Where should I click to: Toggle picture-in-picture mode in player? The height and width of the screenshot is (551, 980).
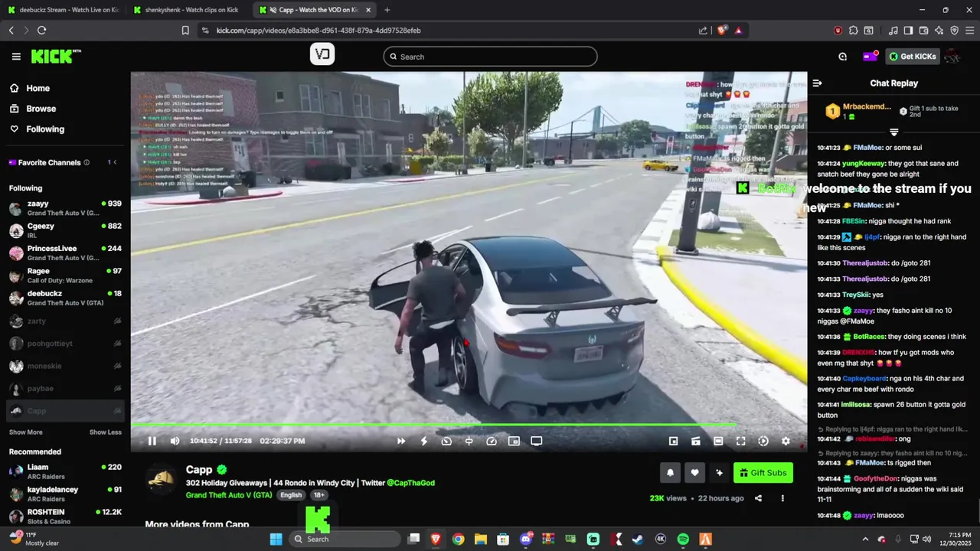pos(514,441)
